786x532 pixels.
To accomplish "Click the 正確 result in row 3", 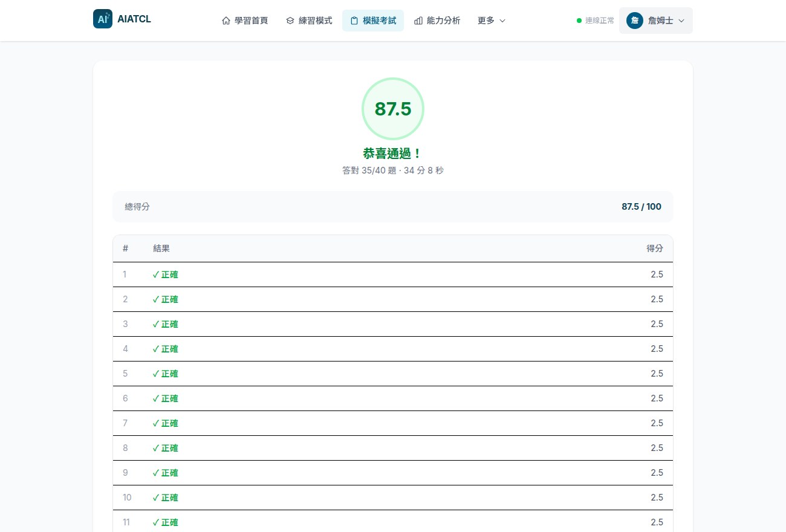I will [x=166, y=324].
